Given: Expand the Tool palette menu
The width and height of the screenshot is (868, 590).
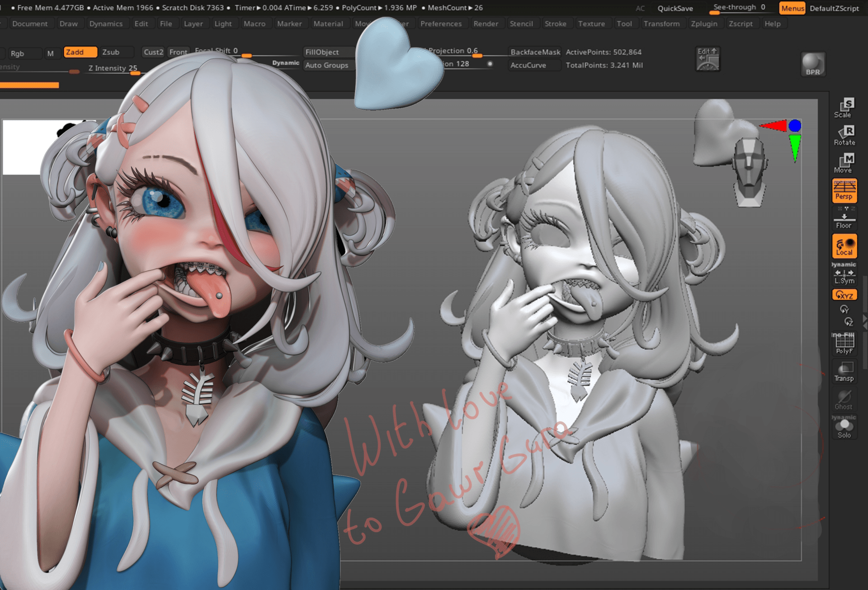Looking at the screenshot, I should pos(624,24).
